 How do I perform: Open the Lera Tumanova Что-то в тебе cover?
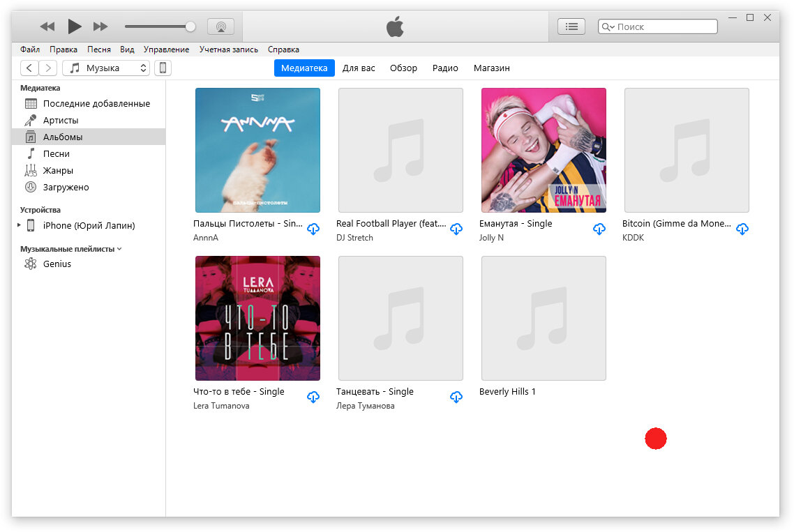point(257,319)
